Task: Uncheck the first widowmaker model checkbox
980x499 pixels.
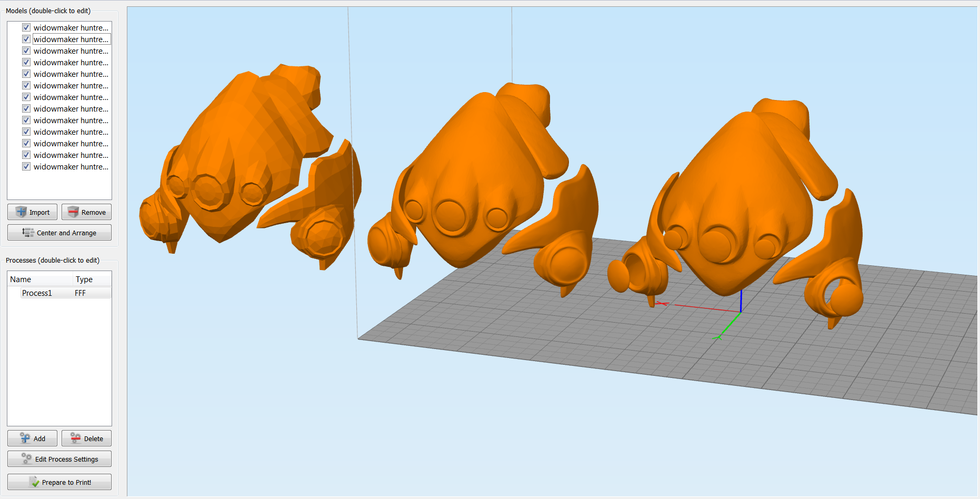Action: click(x=26, y=27)
